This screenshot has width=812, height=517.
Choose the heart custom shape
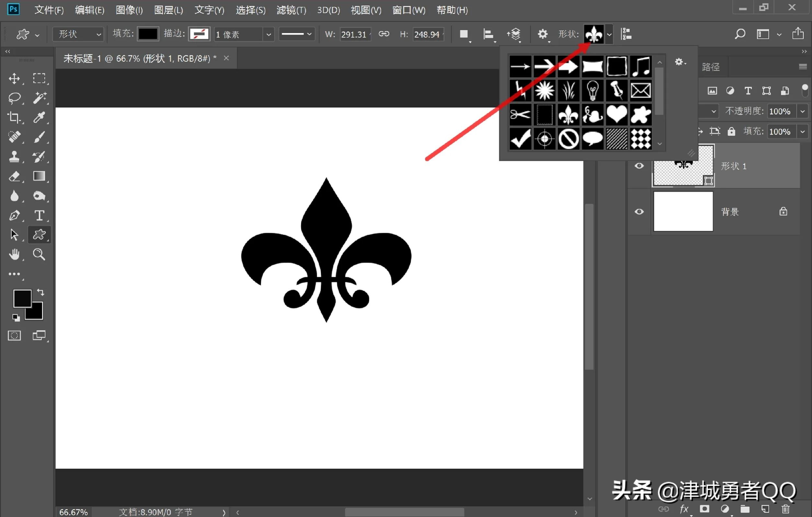[616, 114]
